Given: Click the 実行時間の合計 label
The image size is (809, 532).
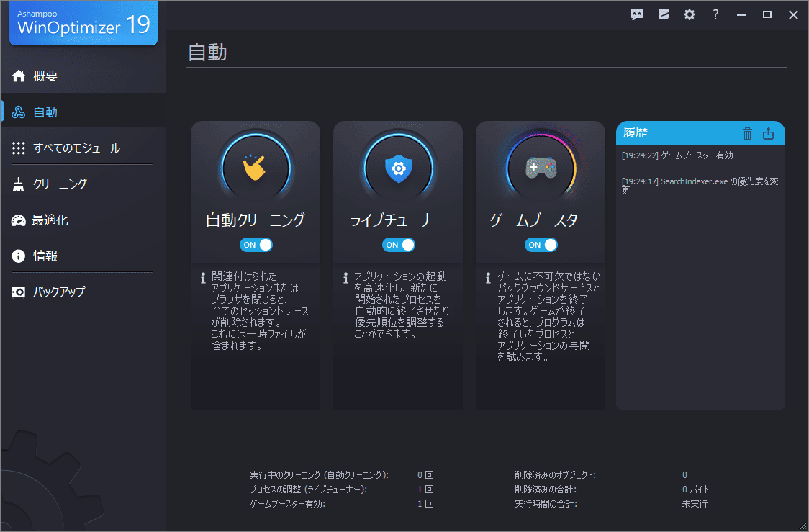Looking at the screenshot, I should [x=546, y=504].
